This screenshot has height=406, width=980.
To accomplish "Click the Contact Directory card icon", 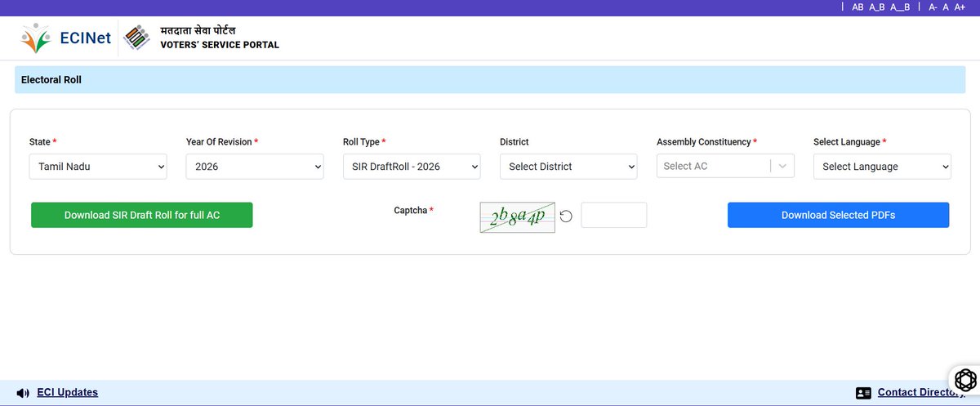I will 863,393.
